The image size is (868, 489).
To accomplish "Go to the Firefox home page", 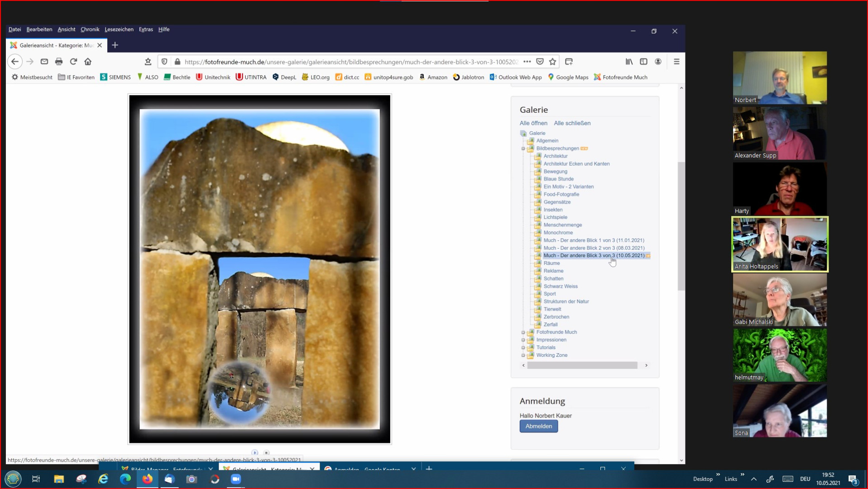I will [x=88, y=62].
